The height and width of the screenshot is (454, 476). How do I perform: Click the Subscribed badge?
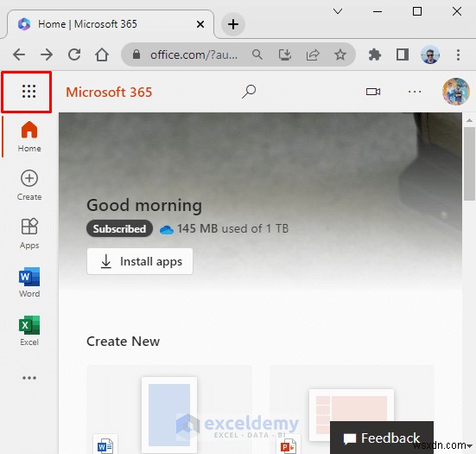pos(119,228)
